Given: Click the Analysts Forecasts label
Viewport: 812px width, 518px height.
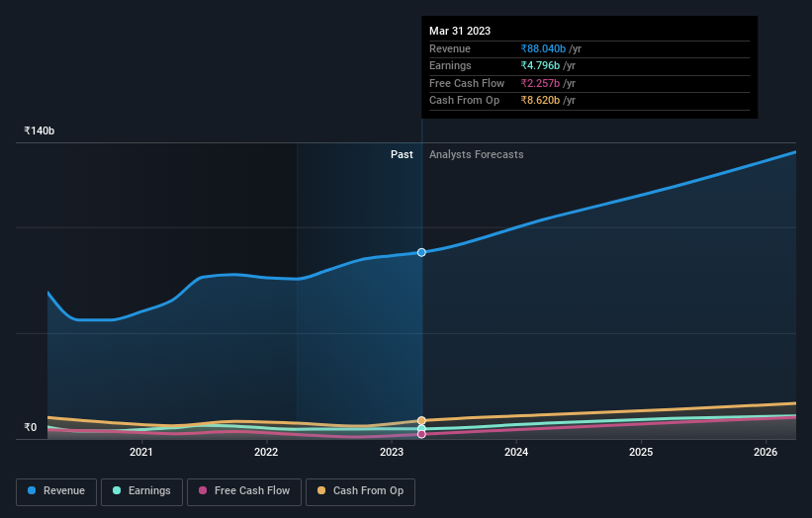Looking at the screenshot, I should click(477, 154).
